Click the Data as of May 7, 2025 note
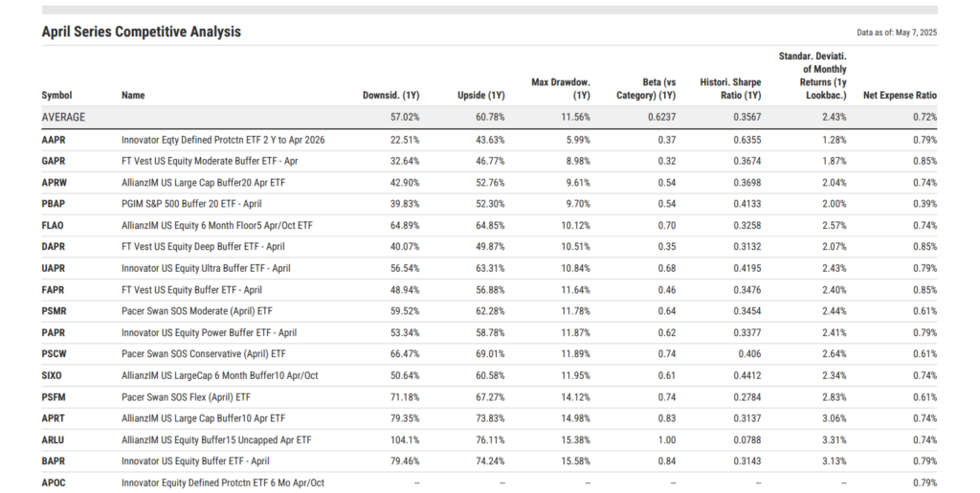Image resolution: width=980 pixels, height=493 pixels. coord(897,34)
